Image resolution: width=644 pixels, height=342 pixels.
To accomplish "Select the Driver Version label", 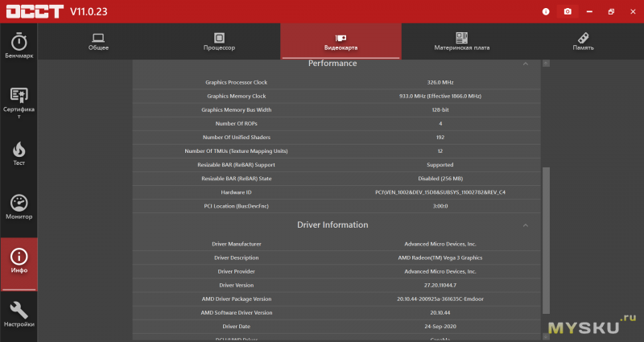I will [236, 286].
